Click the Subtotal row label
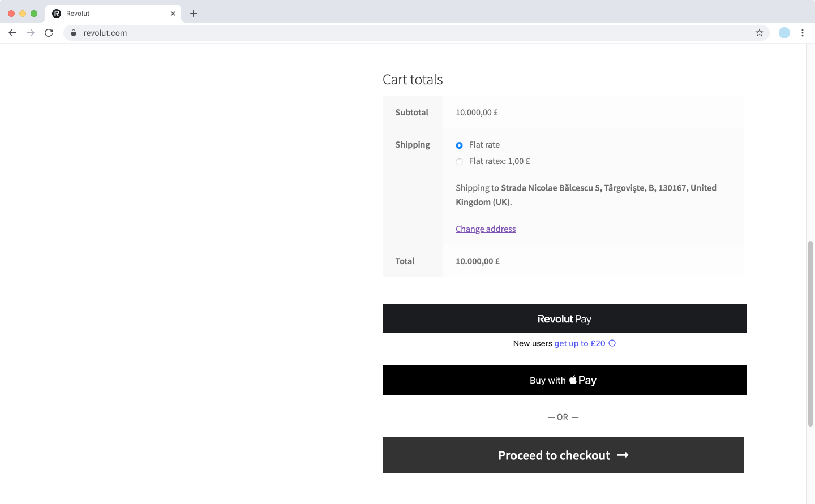Image resolution: width=815 pixels, height=504 pixels. 411,113
